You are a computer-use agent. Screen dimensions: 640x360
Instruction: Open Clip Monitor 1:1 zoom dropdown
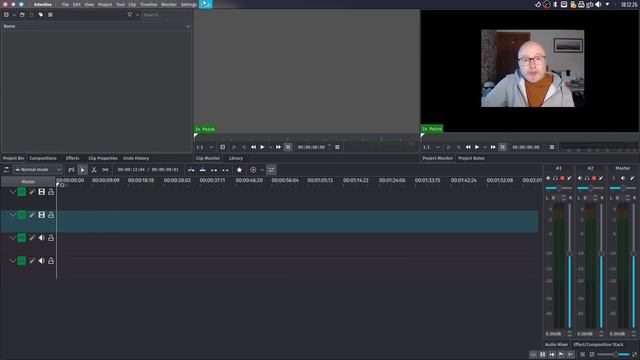coord(204,147)
